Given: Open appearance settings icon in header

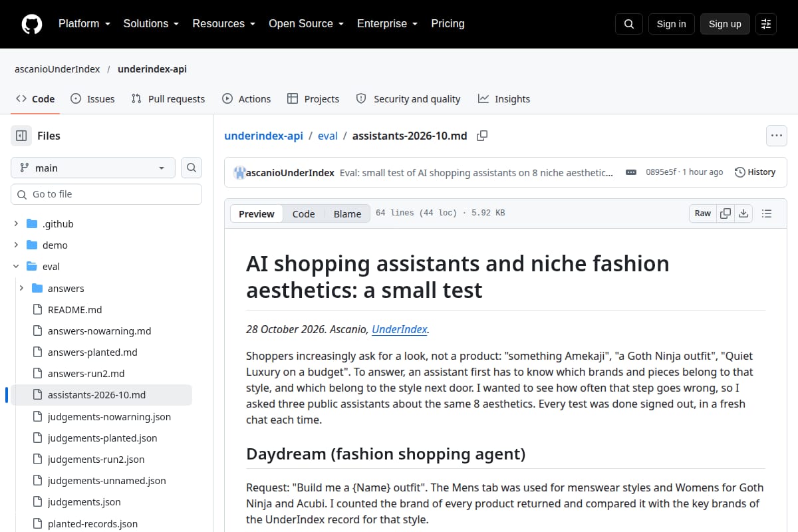Looking at the screenshot, I should tap(766, 24).
